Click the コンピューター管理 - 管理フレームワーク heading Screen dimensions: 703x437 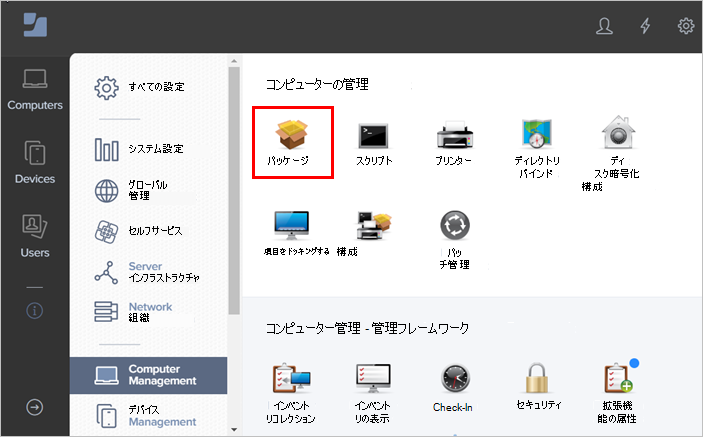pyautogui.click(x=367, y=328)
